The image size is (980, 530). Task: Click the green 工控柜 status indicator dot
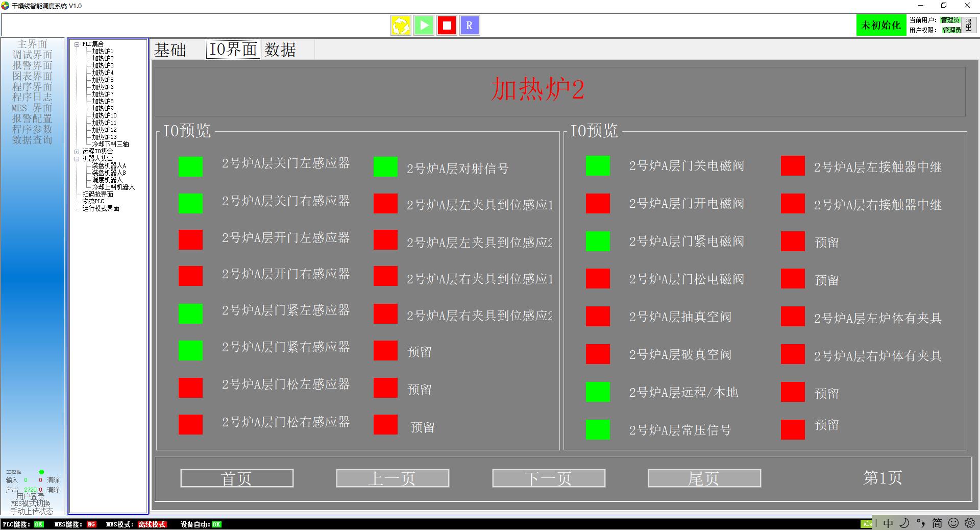tap(41, 472)
